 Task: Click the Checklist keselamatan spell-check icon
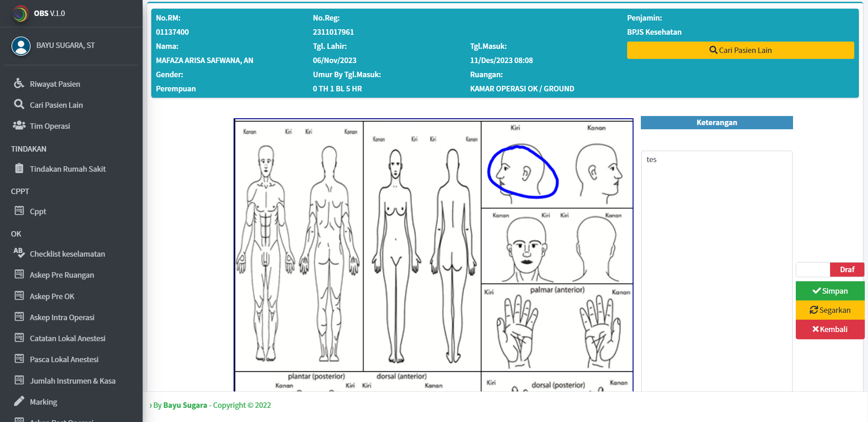tap(19, 253)
